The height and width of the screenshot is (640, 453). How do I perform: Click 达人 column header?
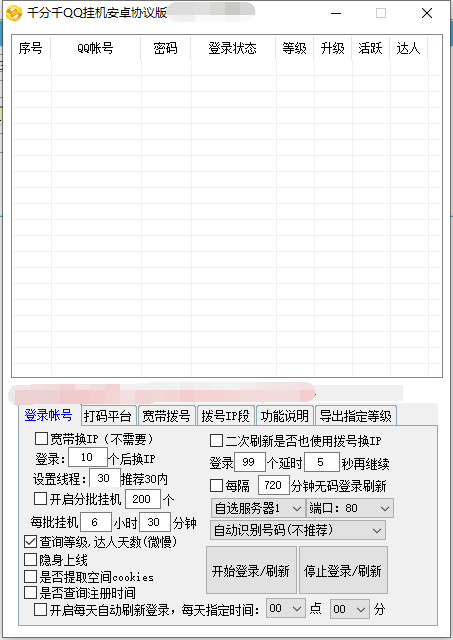pos(409,48)
